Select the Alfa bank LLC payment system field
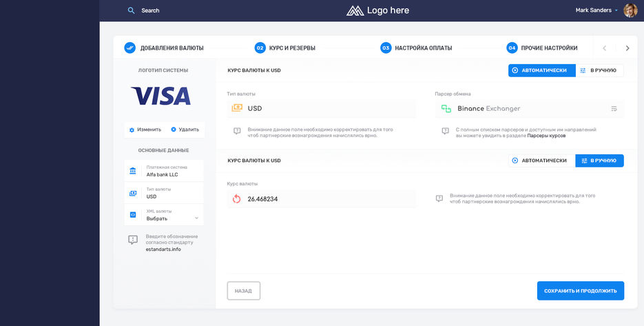The width and height of the screenshot is (644, 326). 164,171
